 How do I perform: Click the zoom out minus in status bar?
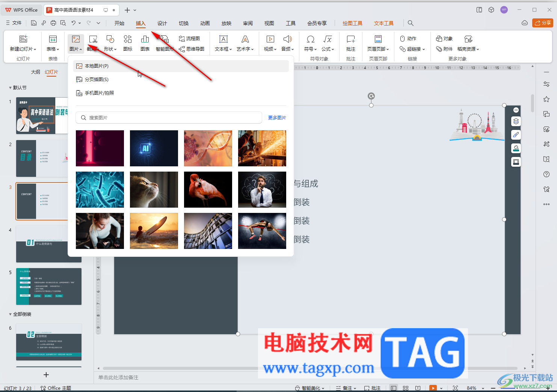coord(493,388)
